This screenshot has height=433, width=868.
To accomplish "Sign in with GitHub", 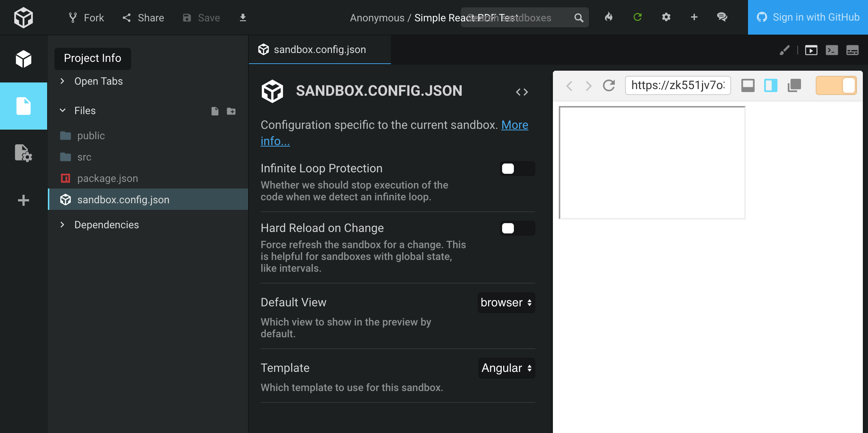I will click(x=808, y=17).
